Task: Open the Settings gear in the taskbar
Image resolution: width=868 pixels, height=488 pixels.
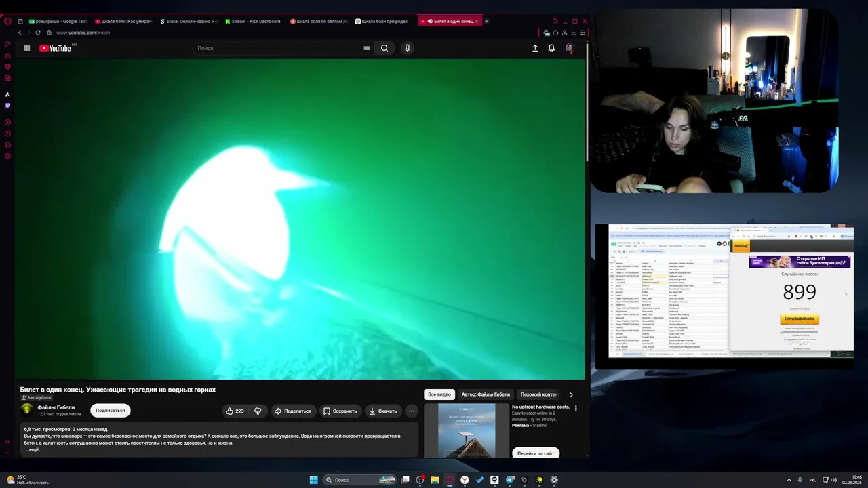Action: click(554, 480)
